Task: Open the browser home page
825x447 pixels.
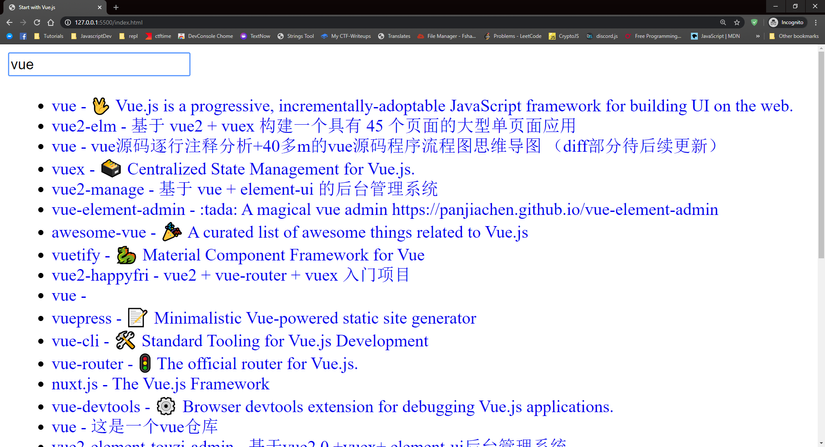Action: 51,23
